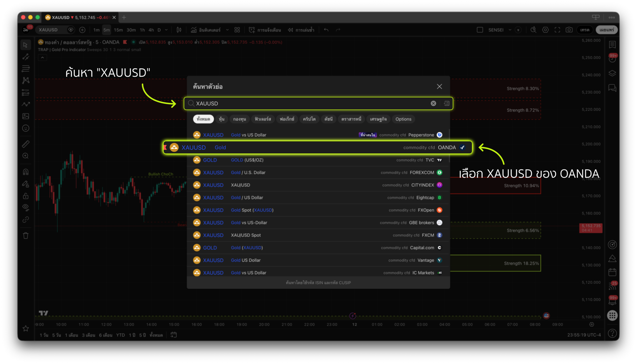Close the symbol search dialog
Screen dimensions: 637x364
(439, 87)
